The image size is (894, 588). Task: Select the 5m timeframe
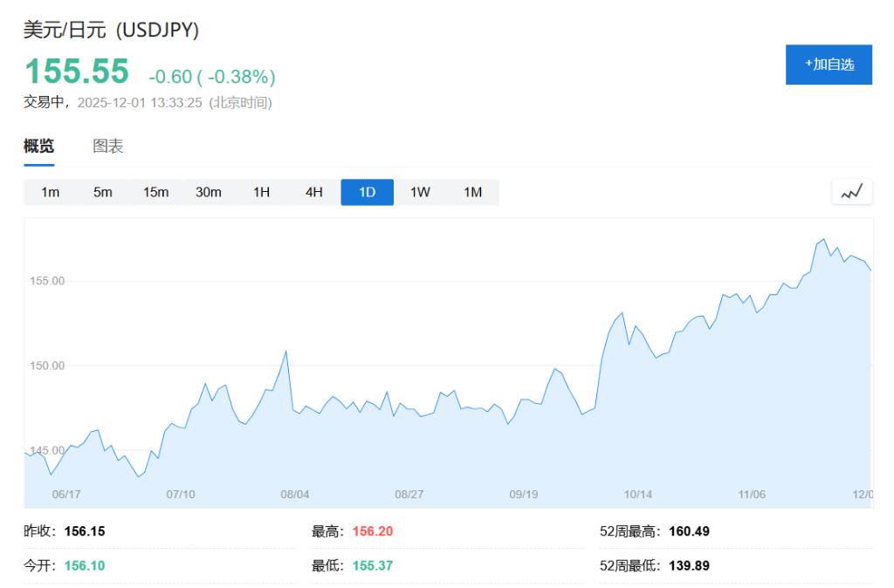click(103, 192)
